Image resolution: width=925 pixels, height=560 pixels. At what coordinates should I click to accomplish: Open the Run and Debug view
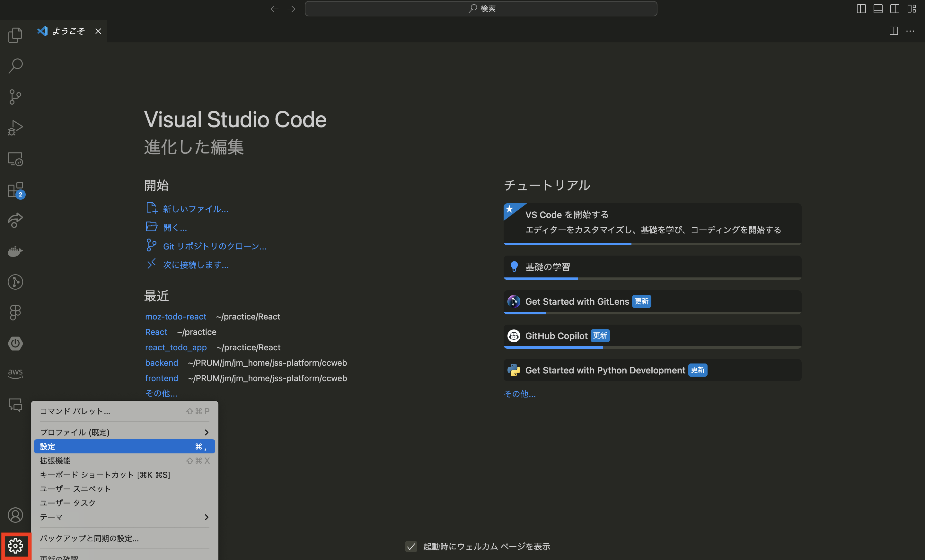[15, 127]
